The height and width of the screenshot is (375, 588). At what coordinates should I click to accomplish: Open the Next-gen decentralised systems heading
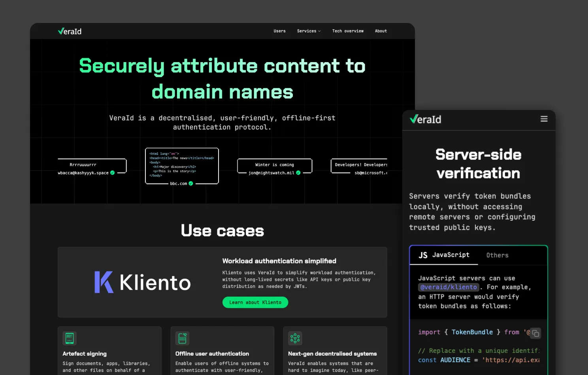click(332, 354)
